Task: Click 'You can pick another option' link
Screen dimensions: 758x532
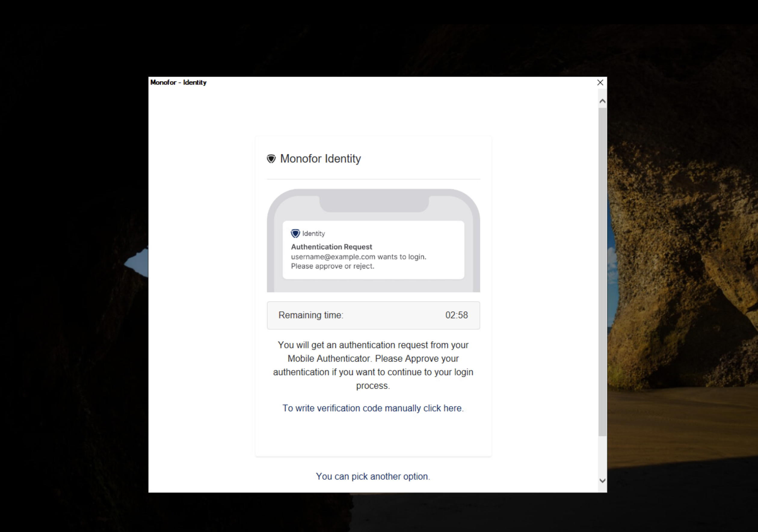Action: [x=373, y=477]
